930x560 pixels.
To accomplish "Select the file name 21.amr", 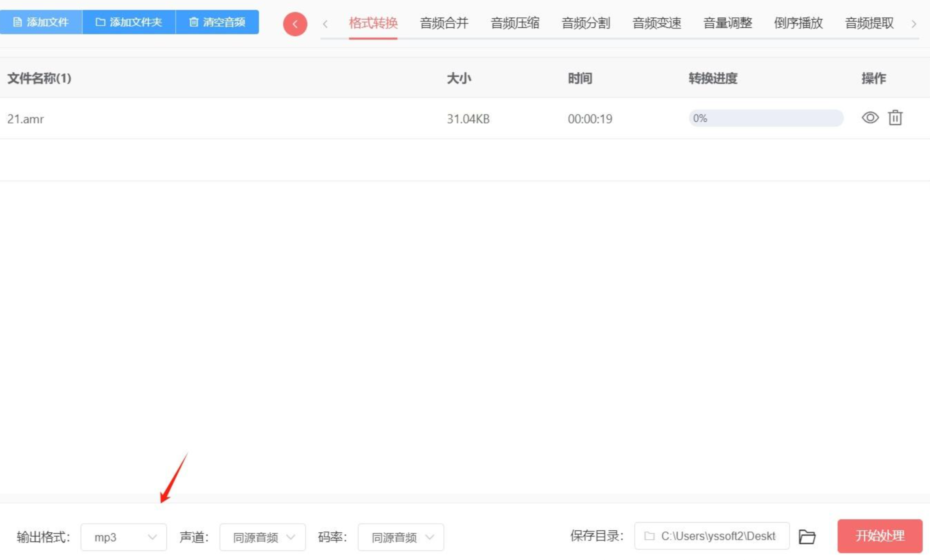I will pos(25,119).
